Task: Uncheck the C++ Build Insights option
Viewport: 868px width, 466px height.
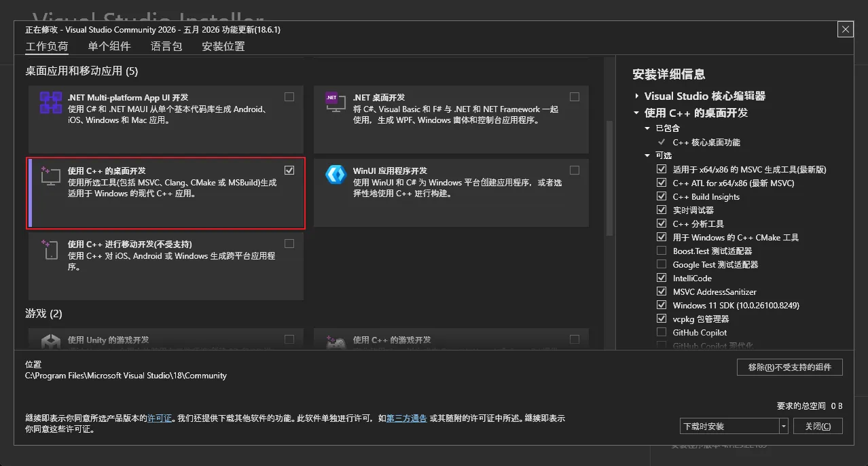Action: [x=662, y=196]
